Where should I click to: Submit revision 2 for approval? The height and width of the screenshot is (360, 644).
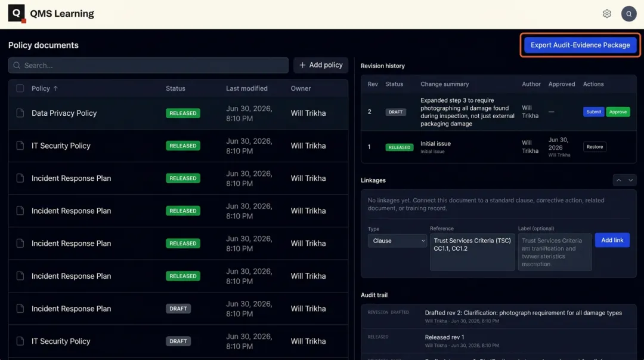tap(593, 112)
